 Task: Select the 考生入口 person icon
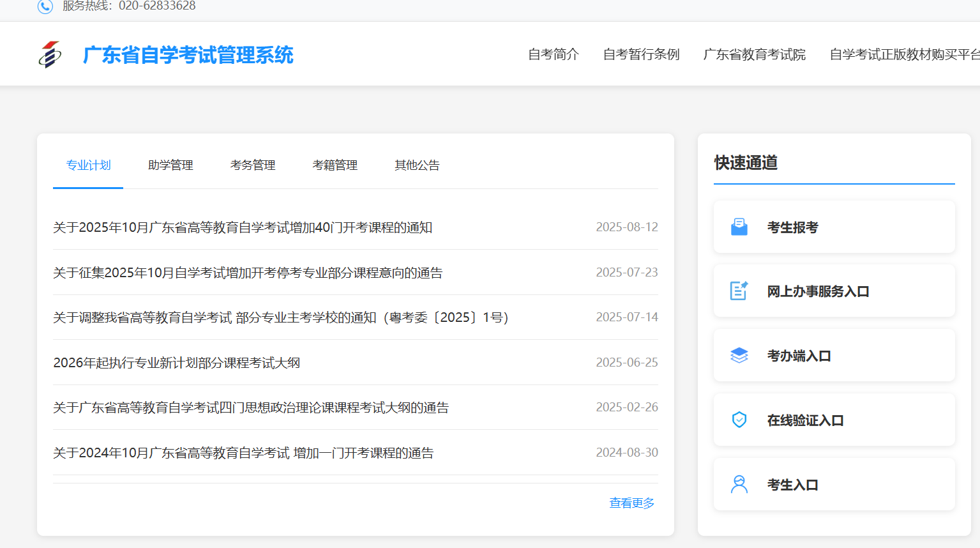739,484
